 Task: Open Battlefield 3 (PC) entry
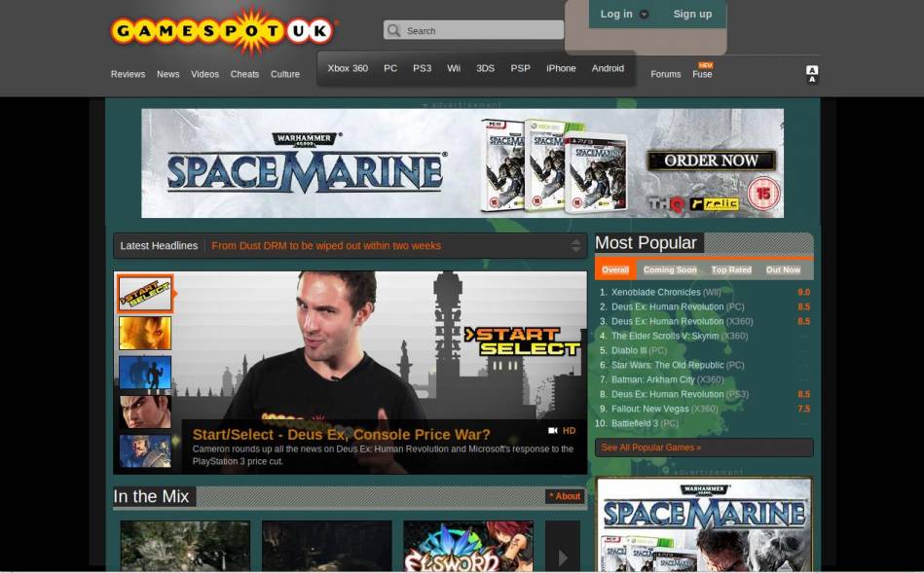click(x=645, y=423)
